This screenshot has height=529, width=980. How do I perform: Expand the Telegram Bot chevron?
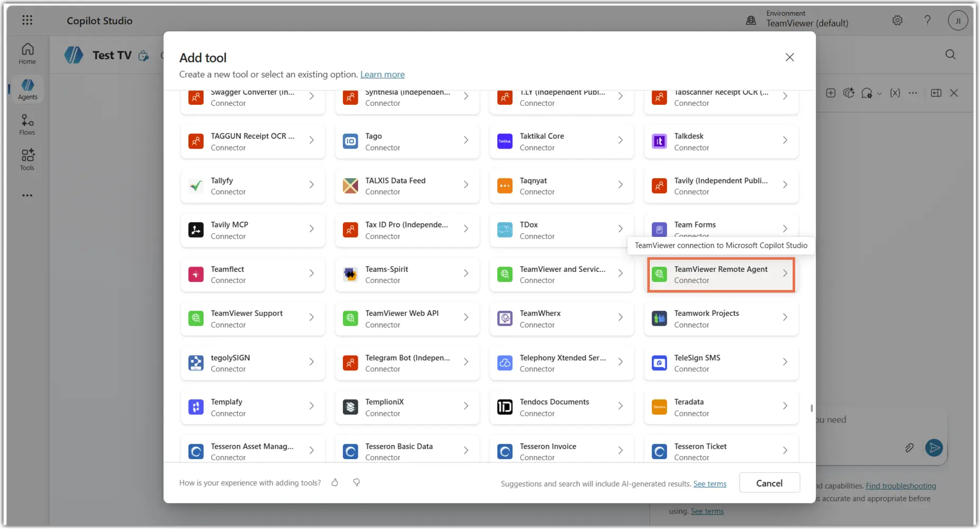466,362
